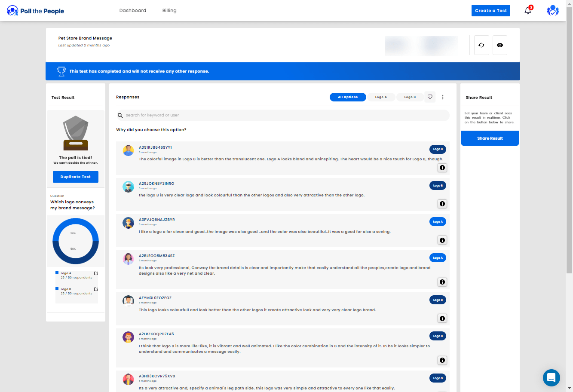Show info for A3PVJQ6NAJZBYR response

point(442,240)
